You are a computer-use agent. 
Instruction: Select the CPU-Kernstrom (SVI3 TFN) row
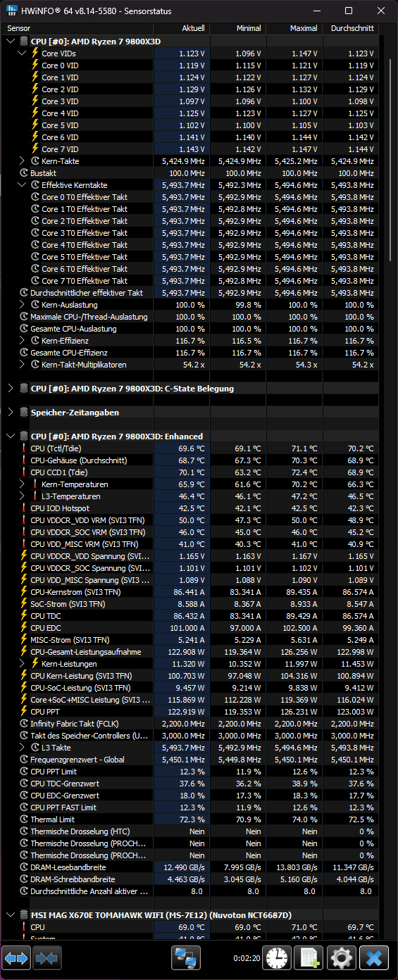point(192,592)
